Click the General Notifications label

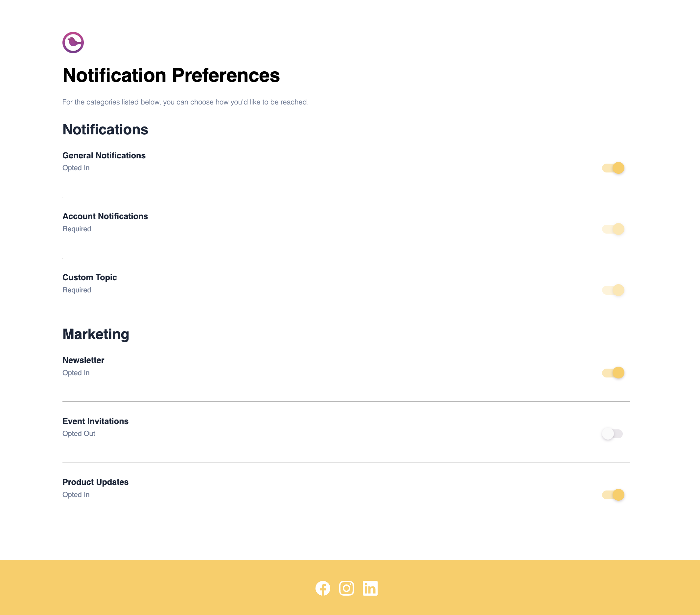104,155
